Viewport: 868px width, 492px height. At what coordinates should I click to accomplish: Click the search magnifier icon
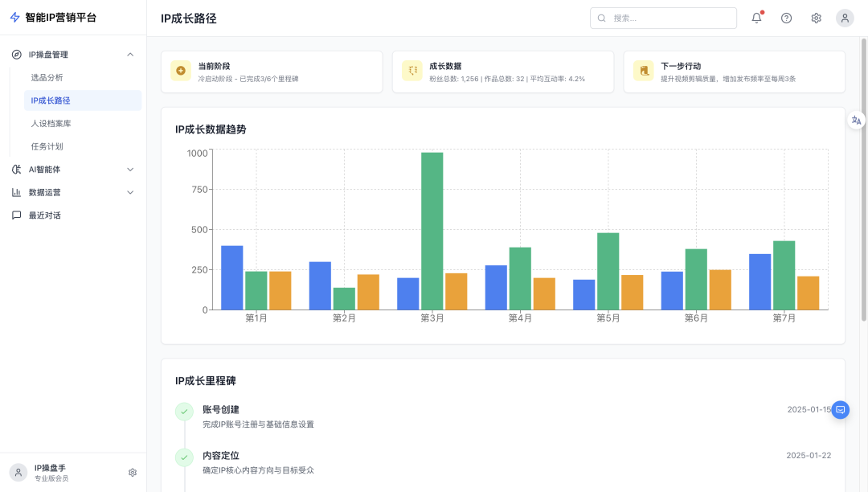(x=602, y=18)
